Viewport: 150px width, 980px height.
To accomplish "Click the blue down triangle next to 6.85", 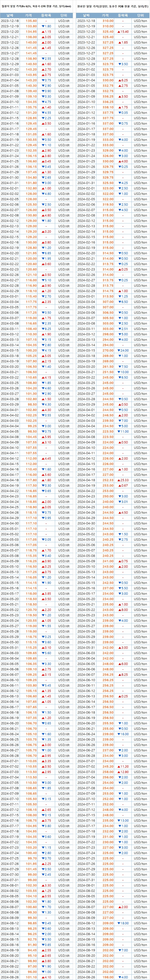I will pos(43,253).
